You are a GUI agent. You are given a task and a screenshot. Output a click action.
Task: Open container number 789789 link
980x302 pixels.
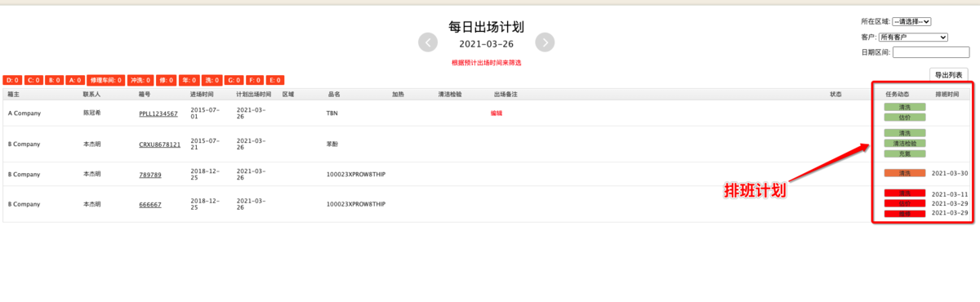tap(150, 175)
